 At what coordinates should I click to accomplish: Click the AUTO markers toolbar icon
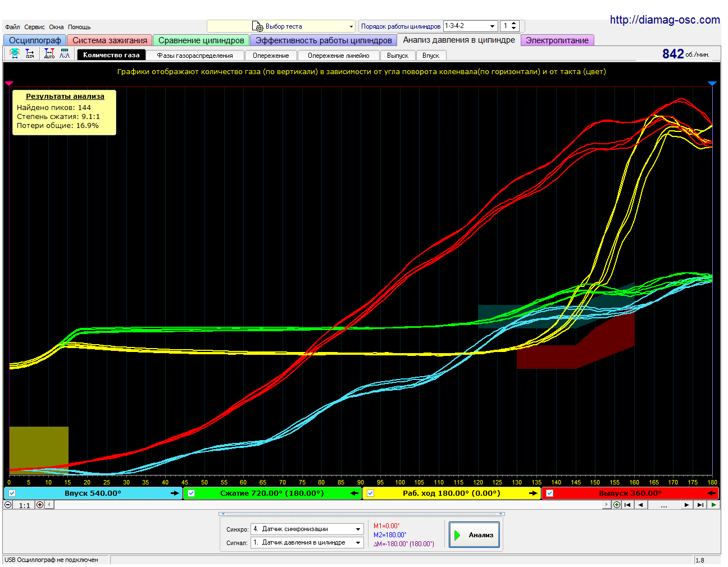point(49,54)
